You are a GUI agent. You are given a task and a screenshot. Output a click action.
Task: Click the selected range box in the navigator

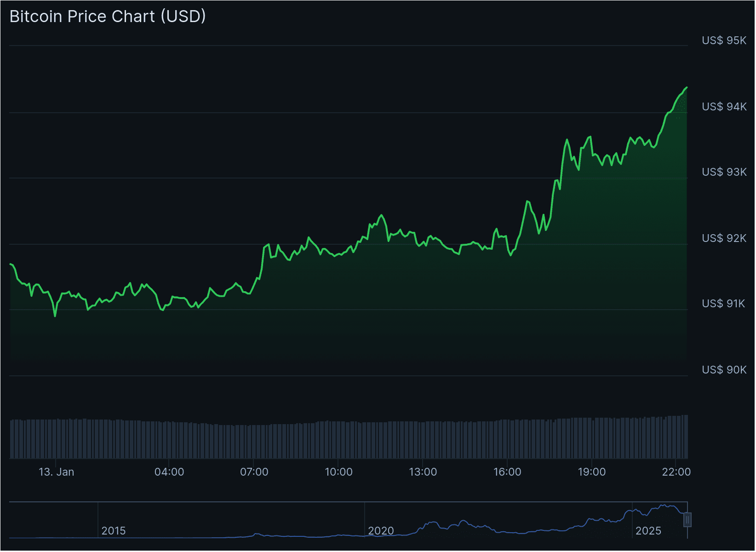[x=686, y=520]
